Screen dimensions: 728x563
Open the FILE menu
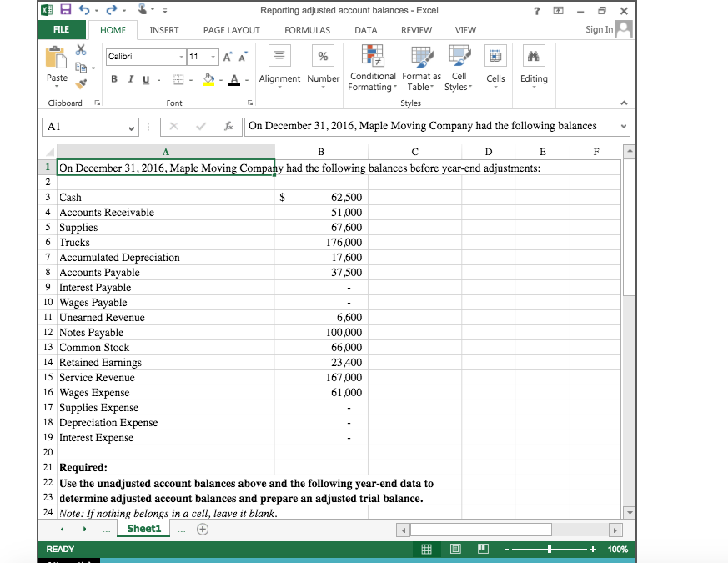(x=61, y=28)
